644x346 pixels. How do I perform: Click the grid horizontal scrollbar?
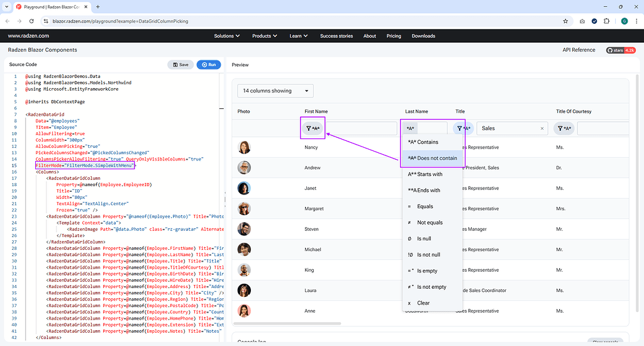pyautogui.click(x=287, y=323)
